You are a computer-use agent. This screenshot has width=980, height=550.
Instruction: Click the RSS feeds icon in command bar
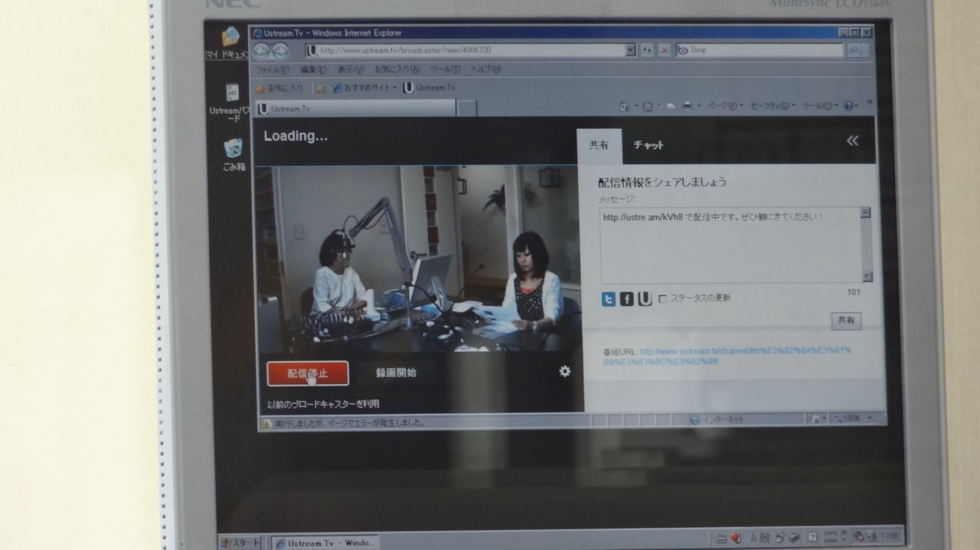coord(647,106)
